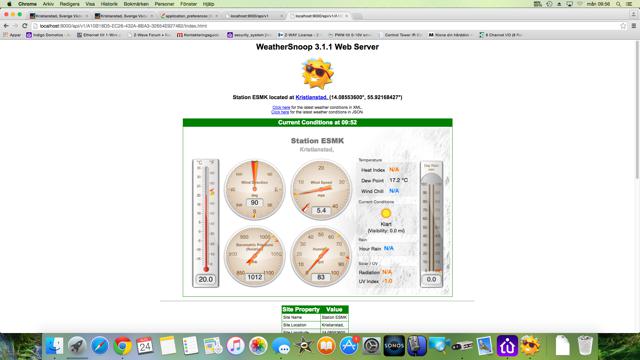Open Calendar icon showing 24
640x360 pixels.
coord(145,346)
